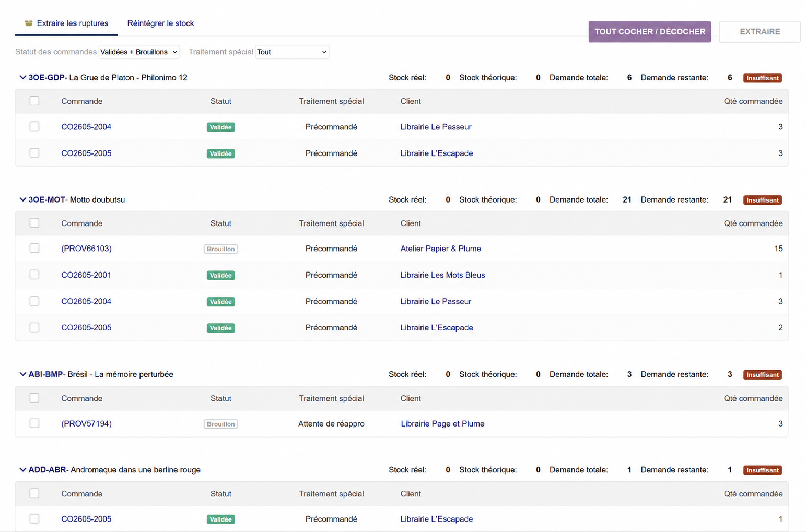Open the Réintégrer le stock tab
806x532 pixels.
pyautogui.click(x=160, y=23)
